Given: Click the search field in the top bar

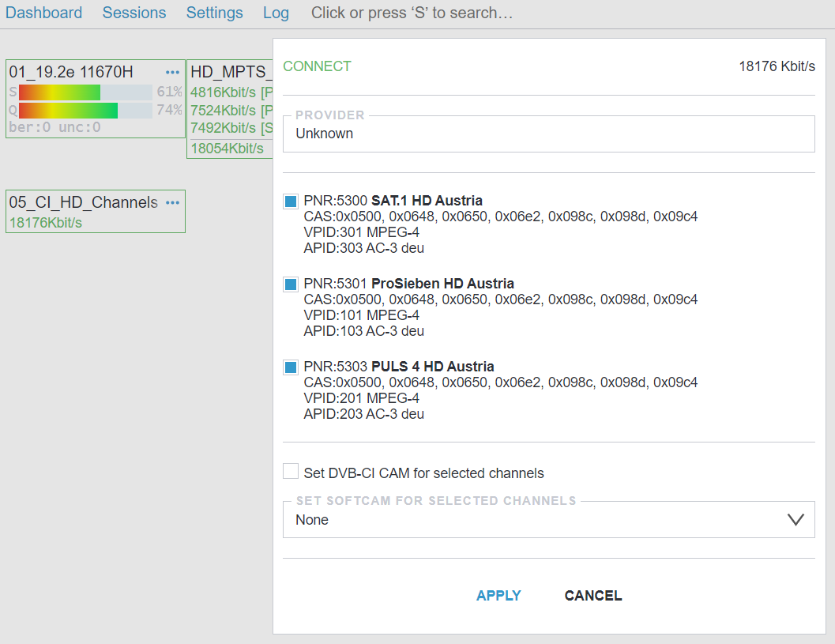Looking at the screenshot, I should (x=412, y=13).
